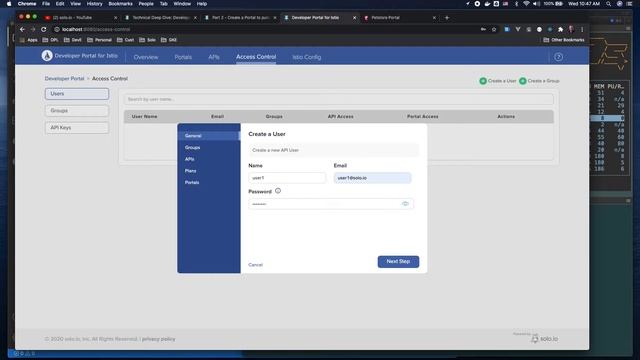Click the User Name column header

[x=144, y=117]
